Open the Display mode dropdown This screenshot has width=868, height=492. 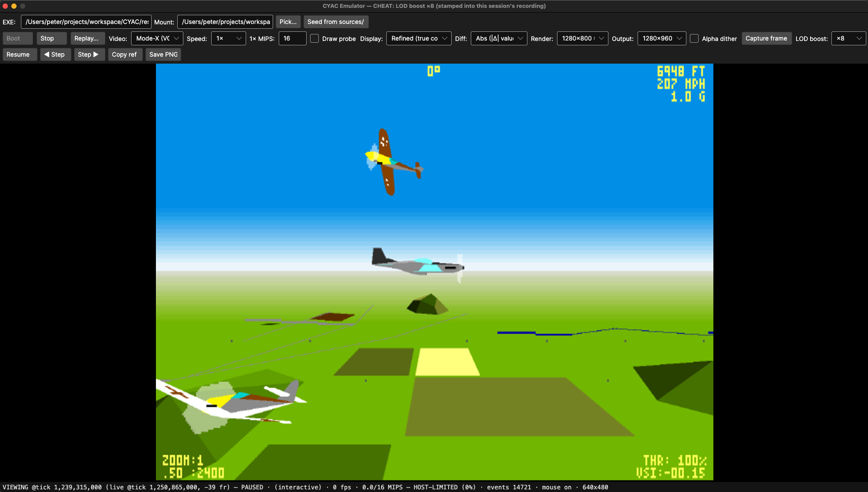click(x=419, y=38)
